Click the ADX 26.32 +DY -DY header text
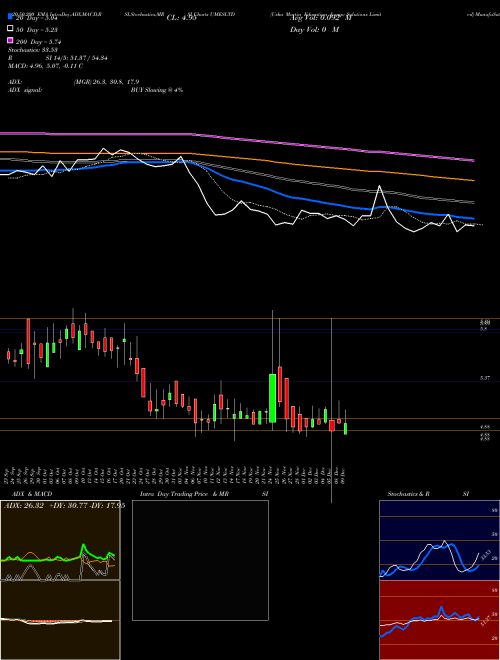 pyautogui.click(x=64, y=506)
